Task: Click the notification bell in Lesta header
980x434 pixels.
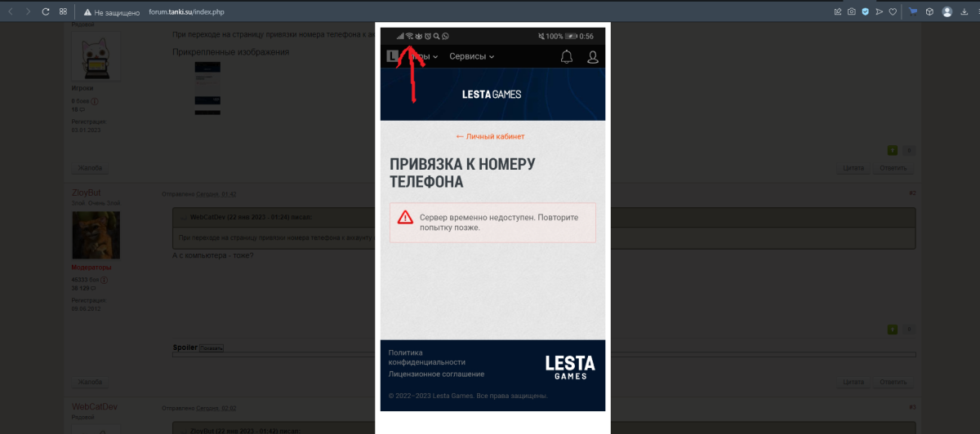Action: click(x=567, y=56)
